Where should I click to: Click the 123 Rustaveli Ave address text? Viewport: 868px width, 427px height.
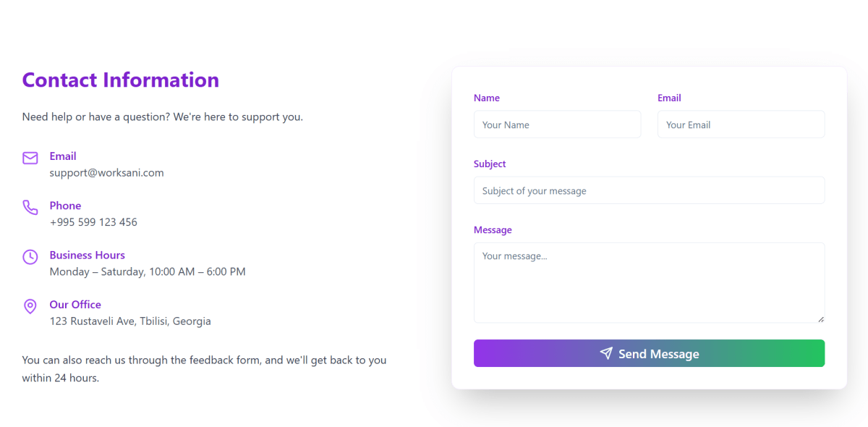[130, 321]
